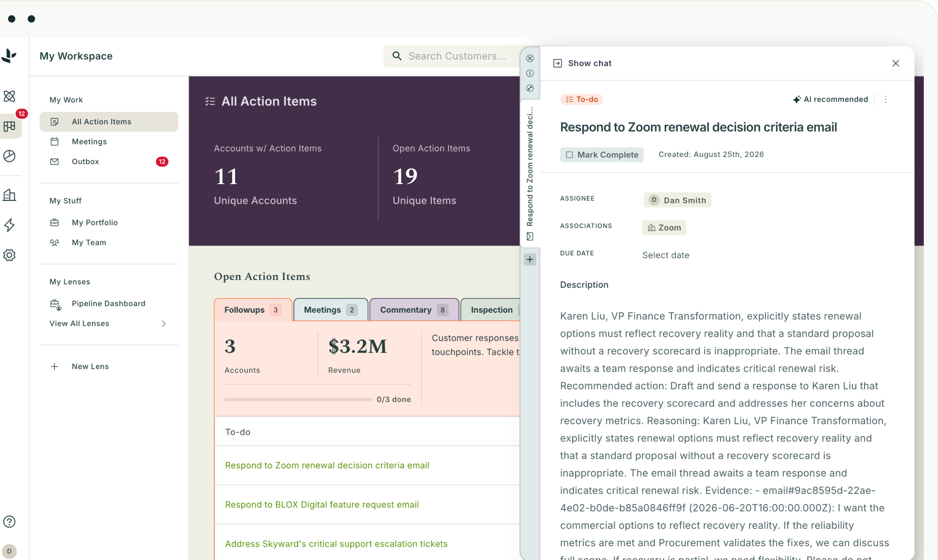The height and width of the screenshot is (560, 938).
Task: Click Show chat button
Action: tap(582, 63)
